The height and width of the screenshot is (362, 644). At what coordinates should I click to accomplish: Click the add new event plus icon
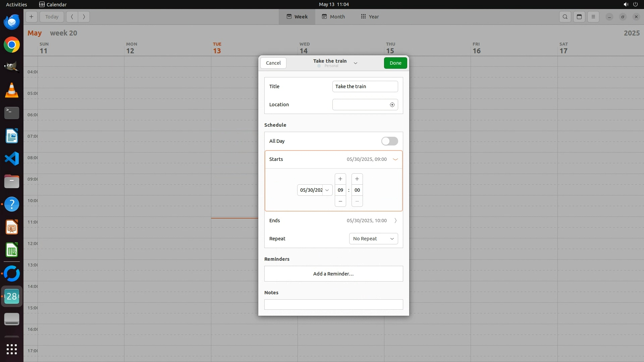click(31, 17)
